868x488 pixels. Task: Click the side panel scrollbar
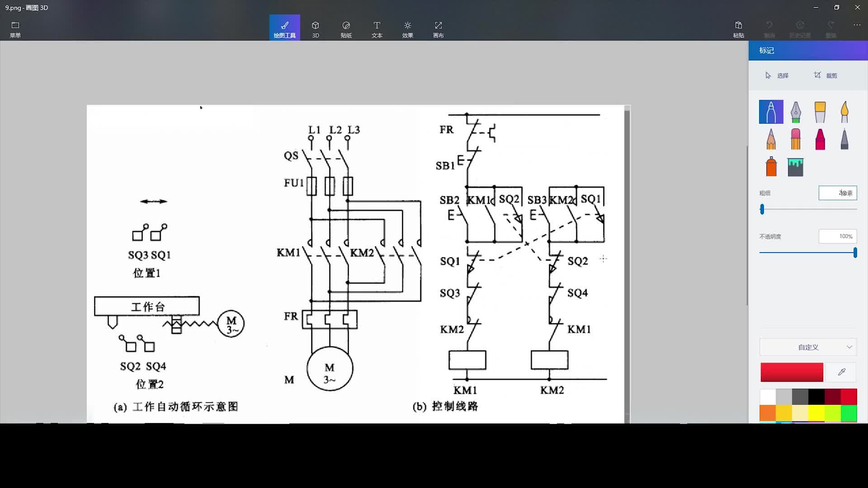pos(747,226)
